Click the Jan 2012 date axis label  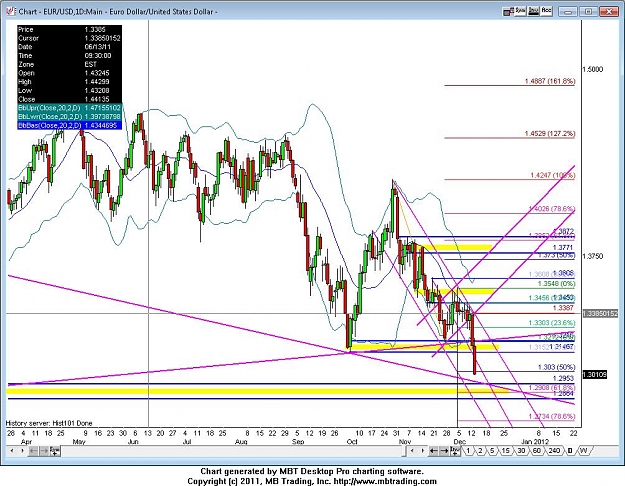pyautogui.click(x=535, y=442)
